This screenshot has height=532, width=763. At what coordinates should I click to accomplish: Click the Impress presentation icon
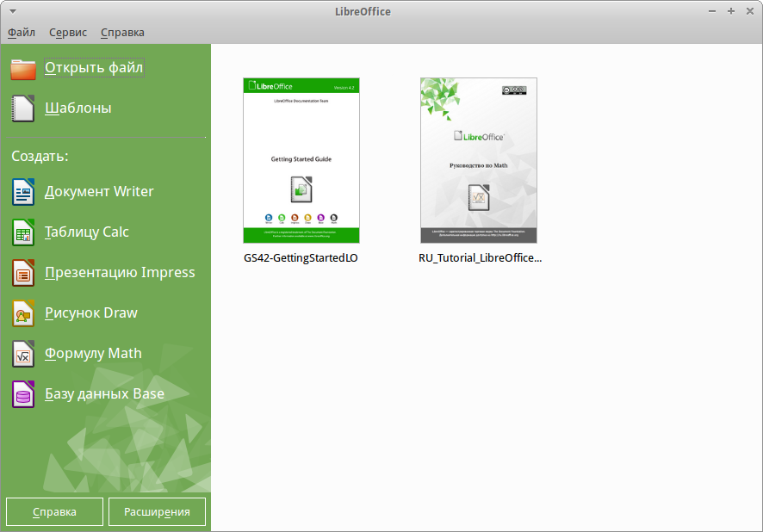[23, 273]
